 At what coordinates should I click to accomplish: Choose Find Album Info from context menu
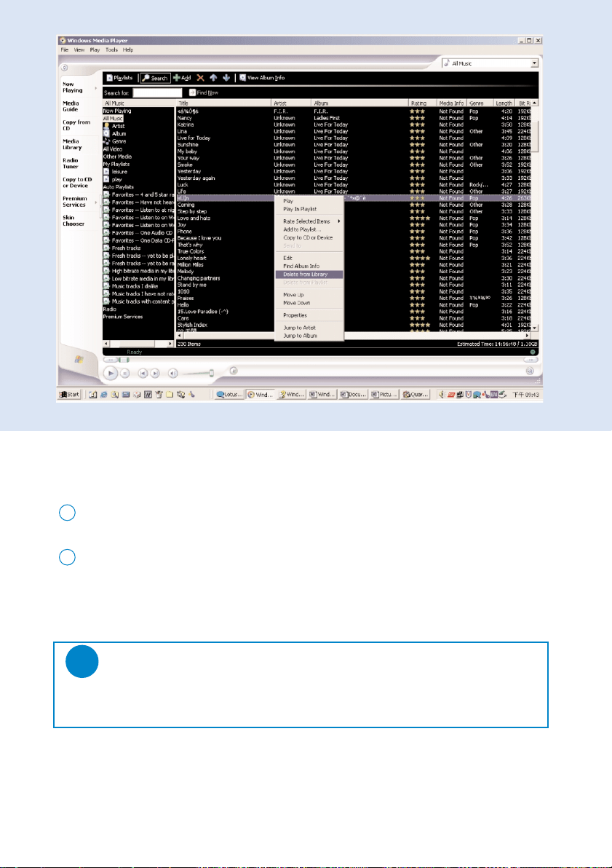point(309,267)
